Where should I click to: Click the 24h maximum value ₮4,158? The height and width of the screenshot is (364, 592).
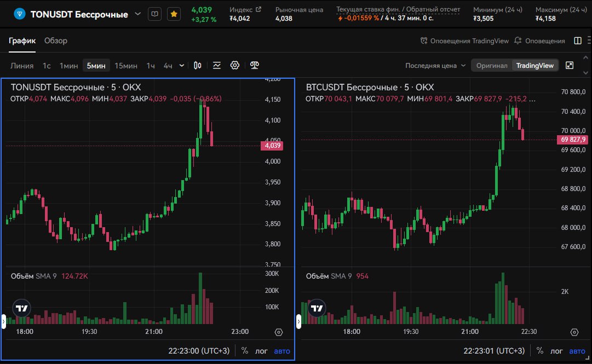[545, 19]
